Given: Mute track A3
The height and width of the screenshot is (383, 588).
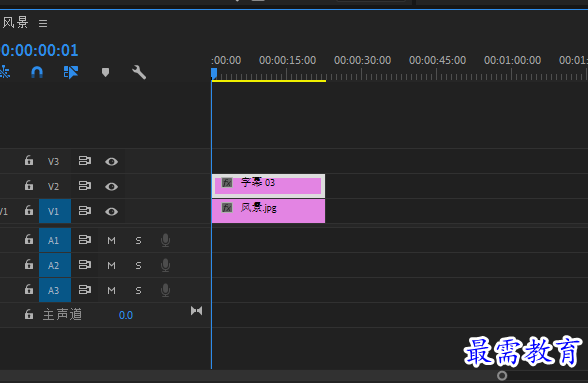Looking at the screenshot, I should [111, 290].
